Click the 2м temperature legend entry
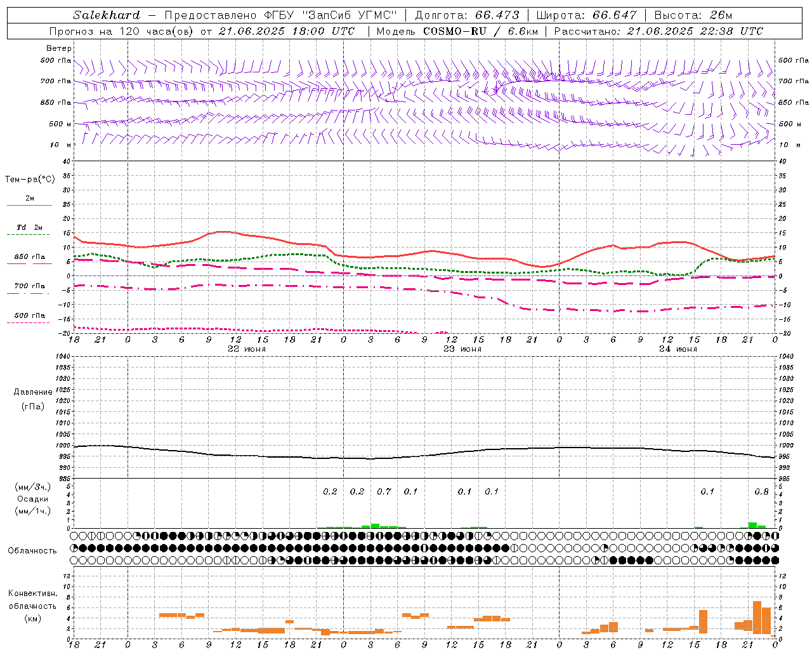Image resolution: width=812 pixels, height=650 pixels. pyautogui.click(x=30, y=199)
